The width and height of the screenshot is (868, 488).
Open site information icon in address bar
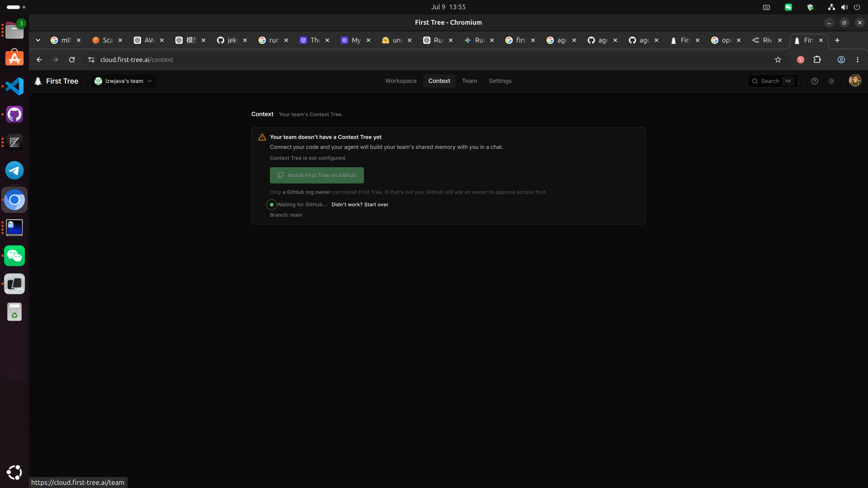91,60
